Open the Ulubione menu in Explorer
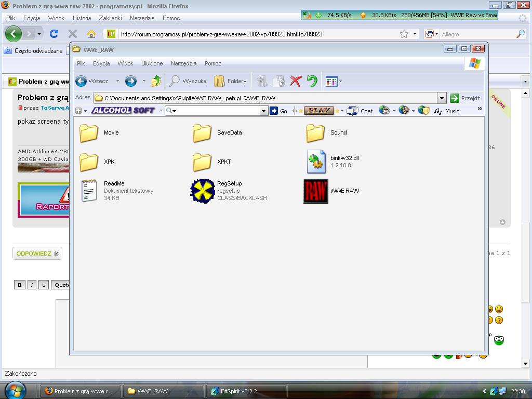The height and width of the screenshot is (399, 532). (152, 63)
